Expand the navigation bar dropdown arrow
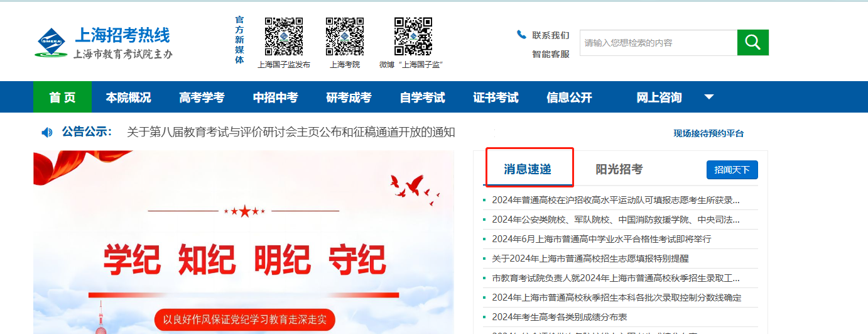This screenshot has height=334, width=868. (709, 97)
